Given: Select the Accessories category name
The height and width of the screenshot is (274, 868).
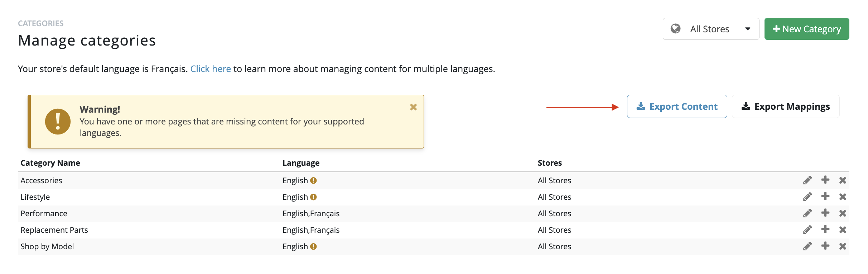Looking at the screenshot, I should pos(41,180).
